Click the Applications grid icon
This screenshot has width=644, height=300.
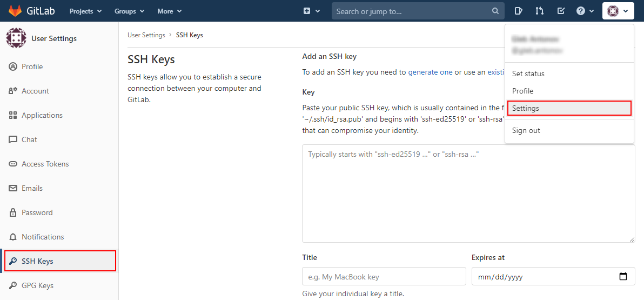[x=13, y=115]
